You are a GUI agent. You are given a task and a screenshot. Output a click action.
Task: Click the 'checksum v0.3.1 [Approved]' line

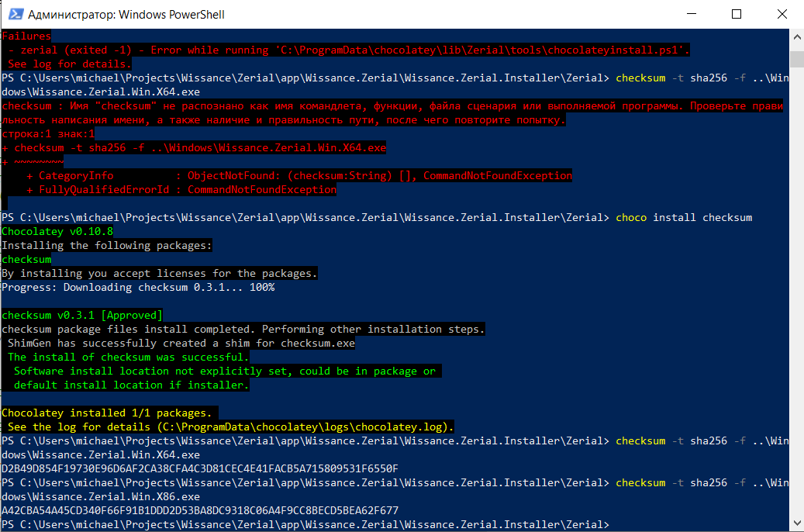pyautogui.click(x=82, y=316)
